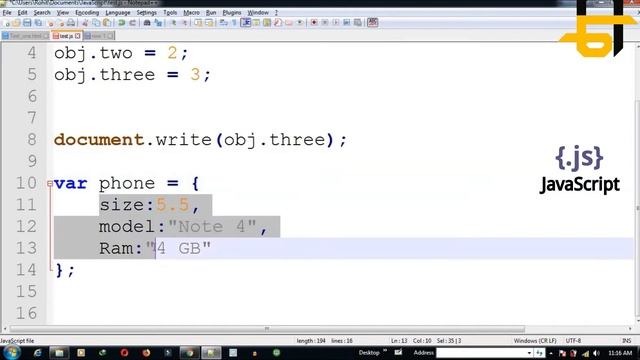Switch to the new 1 tab
This screenshot has height=360, width=640.
[99, 36]
